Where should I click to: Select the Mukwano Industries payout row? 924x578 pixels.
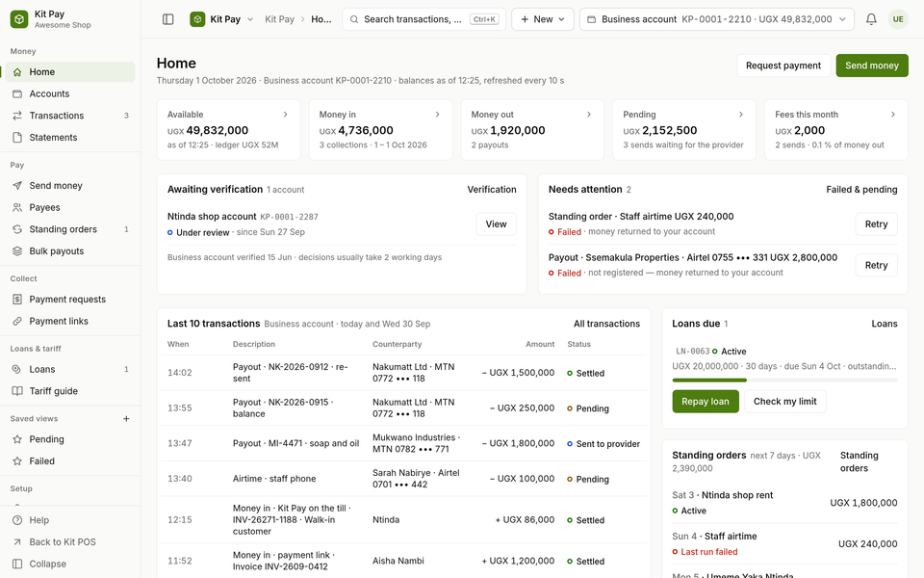(403, 443)
